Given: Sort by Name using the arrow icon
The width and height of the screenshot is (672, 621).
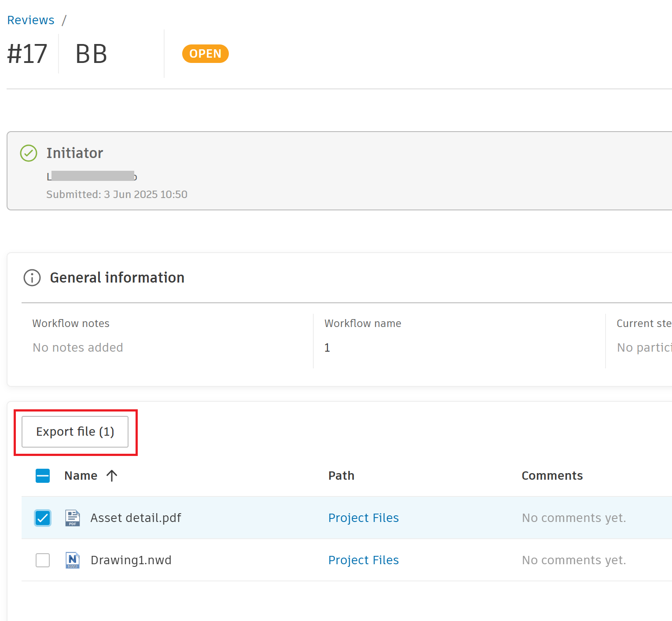Looking at the screenshot, I should point(112,476).
